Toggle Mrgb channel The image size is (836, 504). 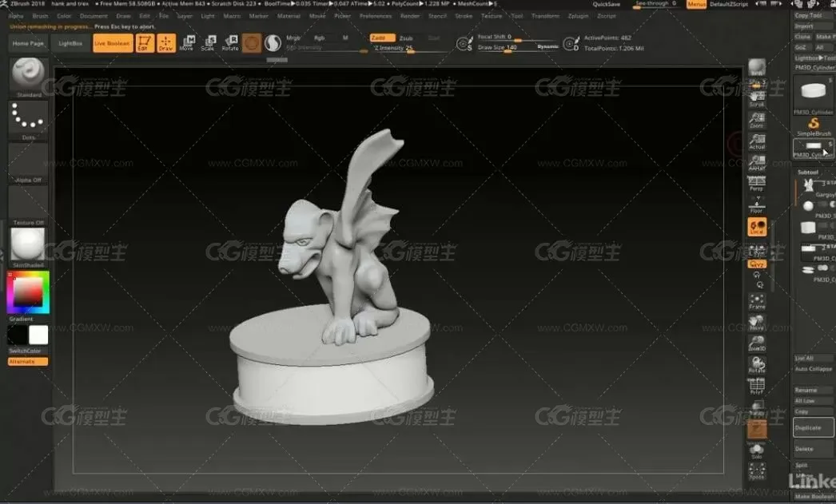click(293, 38)
